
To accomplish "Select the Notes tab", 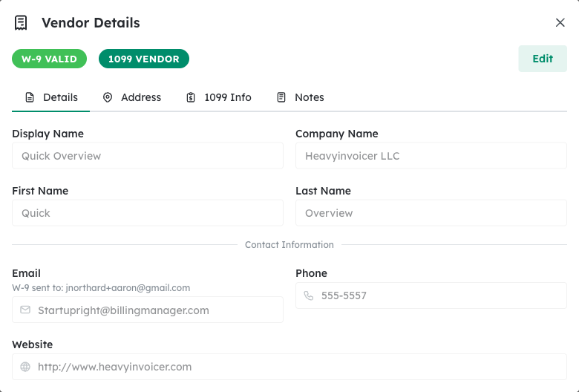I will point(301,97).
